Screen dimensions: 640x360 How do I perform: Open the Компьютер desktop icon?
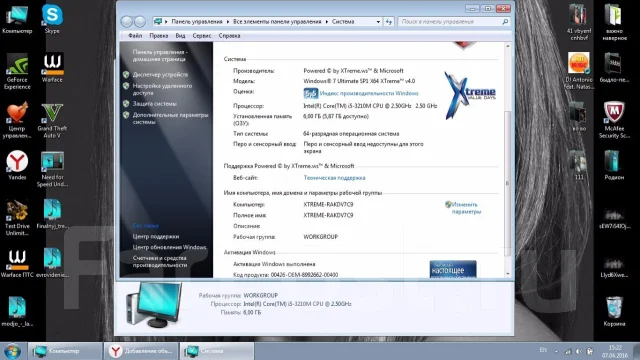pyautogui.click(x=17, y=19)
